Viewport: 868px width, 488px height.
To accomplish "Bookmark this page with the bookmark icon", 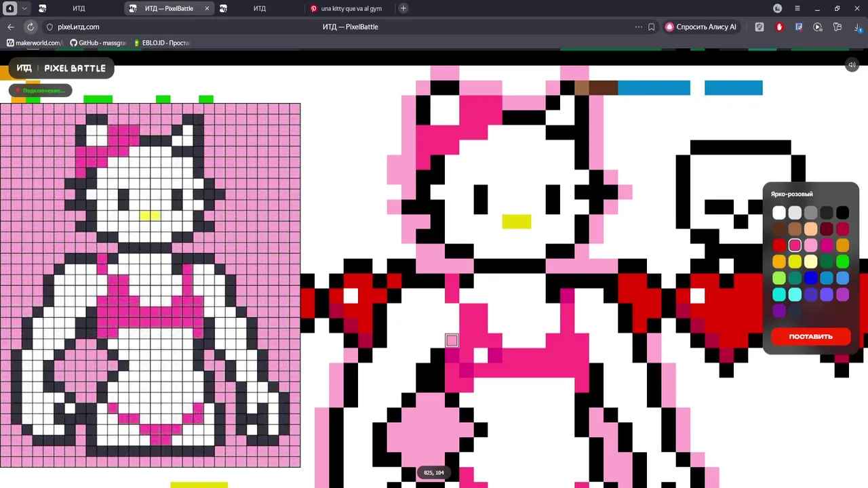I will pos(652,27).
